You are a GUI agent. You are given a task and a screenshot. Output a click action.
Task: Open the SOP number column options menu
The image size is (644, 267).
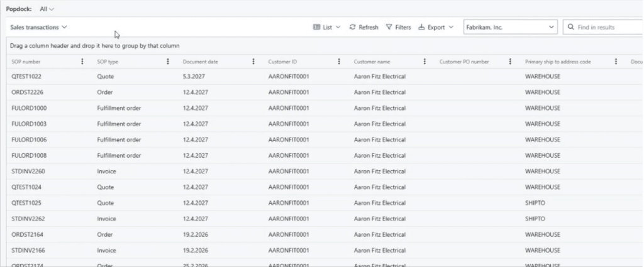(x=82, y=62)
